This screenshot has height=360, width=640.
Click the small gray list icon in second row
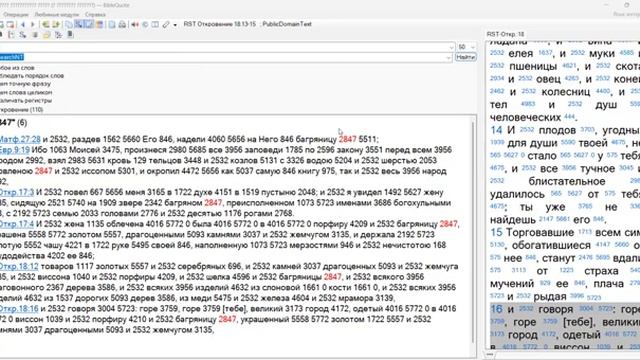click(x=35, y=35)
